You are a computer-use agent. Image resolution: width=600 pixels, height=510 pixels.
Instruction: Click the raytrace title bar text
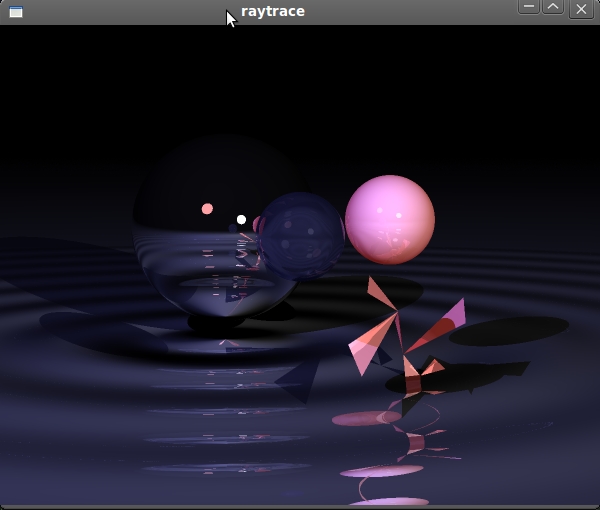273,11
